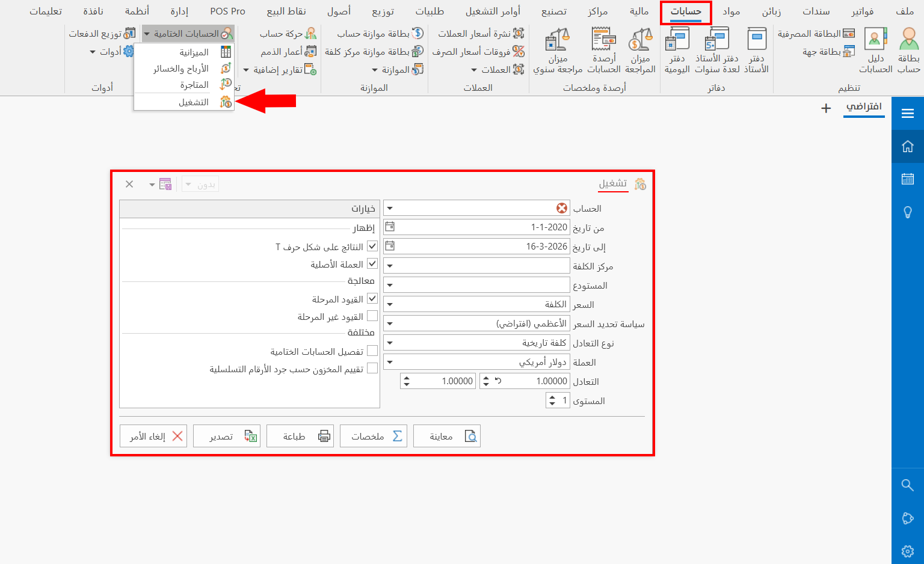
Task: Click the puzzle-piece sidebar icon above the settings gear
Action: [x=908, y=518]
